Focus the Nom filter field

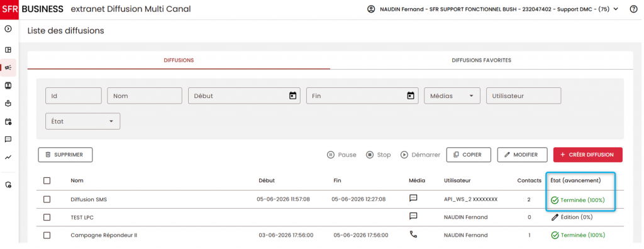coord(145,96)
